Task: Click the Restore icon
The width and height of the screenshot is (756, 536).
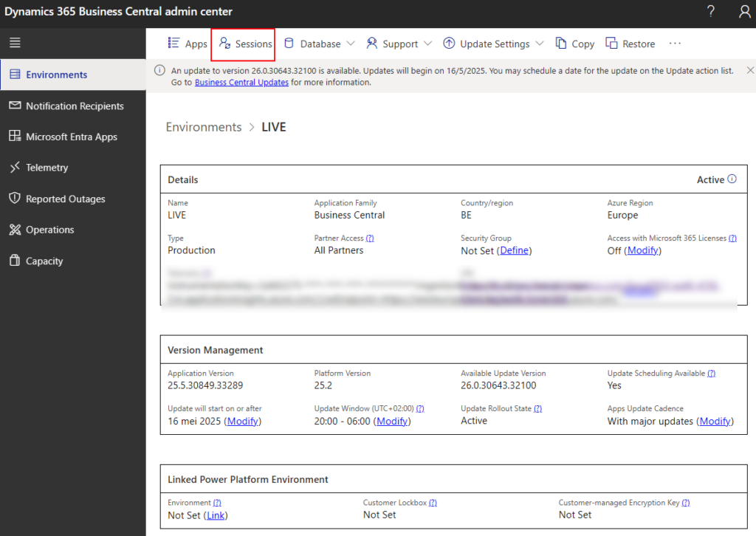Action: coord(611,44)
